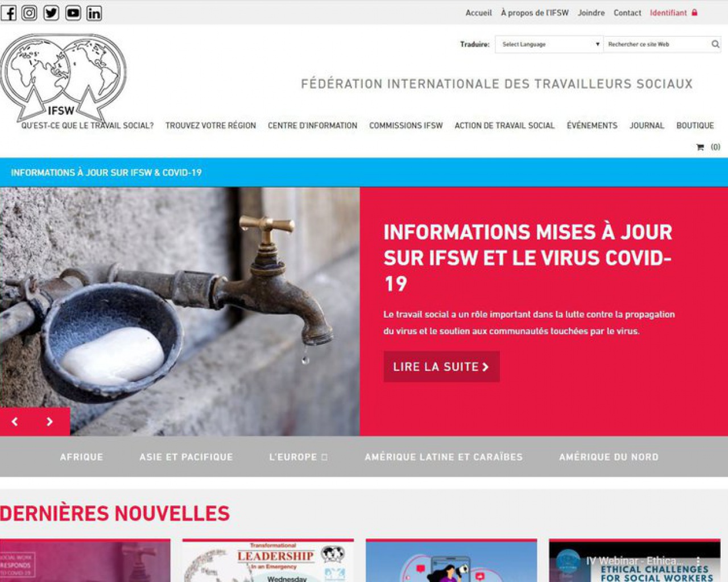Screen dimensions: 728x582
Task: Advance to next slide arrow
Action: coord(50,422)
